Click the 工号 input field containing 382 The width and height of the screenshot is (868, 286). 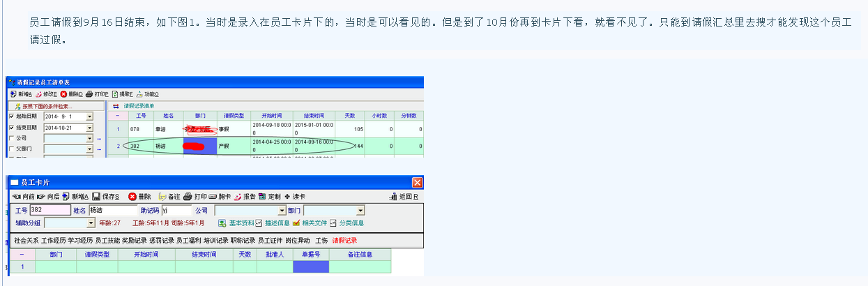click(x=50, y=210)
